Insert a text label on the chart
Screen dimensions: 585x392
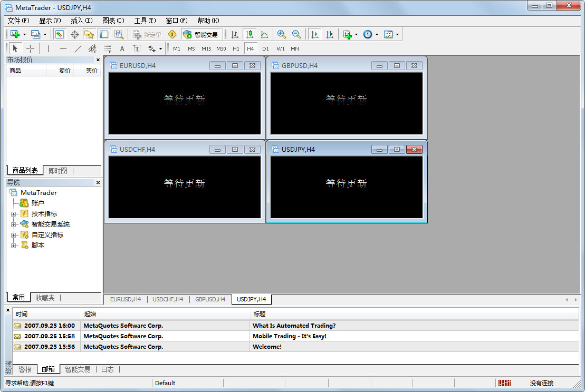(x=137, y=48)
